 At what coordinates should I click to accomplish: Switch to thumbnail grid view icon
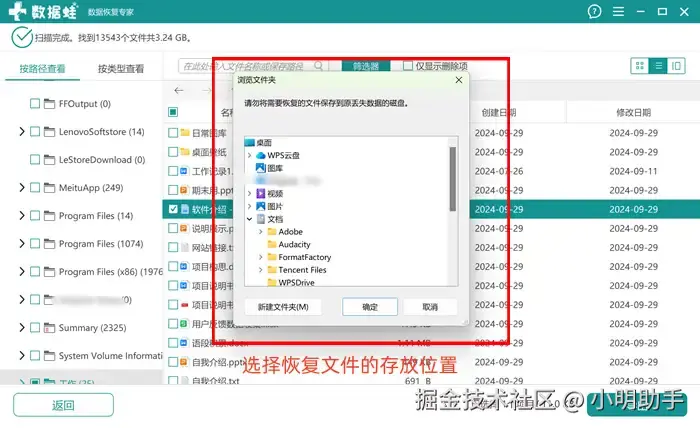[x=640, y=66]
